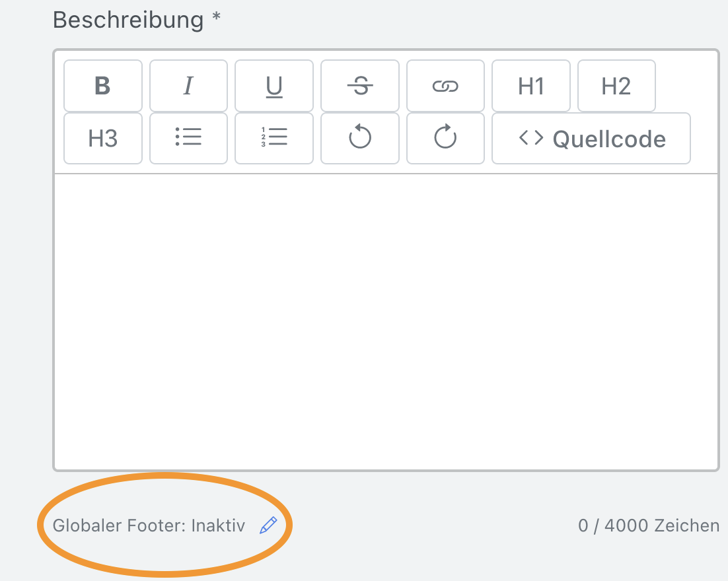Insert a hyperlink with link icon
This screenshot has width=728, height=581.
tap(445, 86)
